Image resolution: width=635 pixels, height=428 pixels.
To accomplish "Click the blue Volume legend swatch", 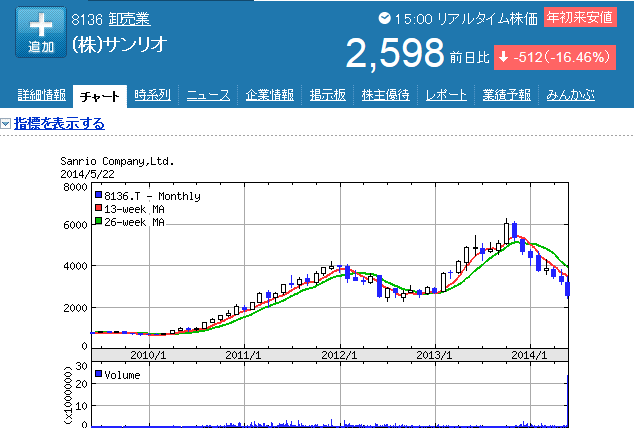I will pyautogui.click(x=98, y=373).
